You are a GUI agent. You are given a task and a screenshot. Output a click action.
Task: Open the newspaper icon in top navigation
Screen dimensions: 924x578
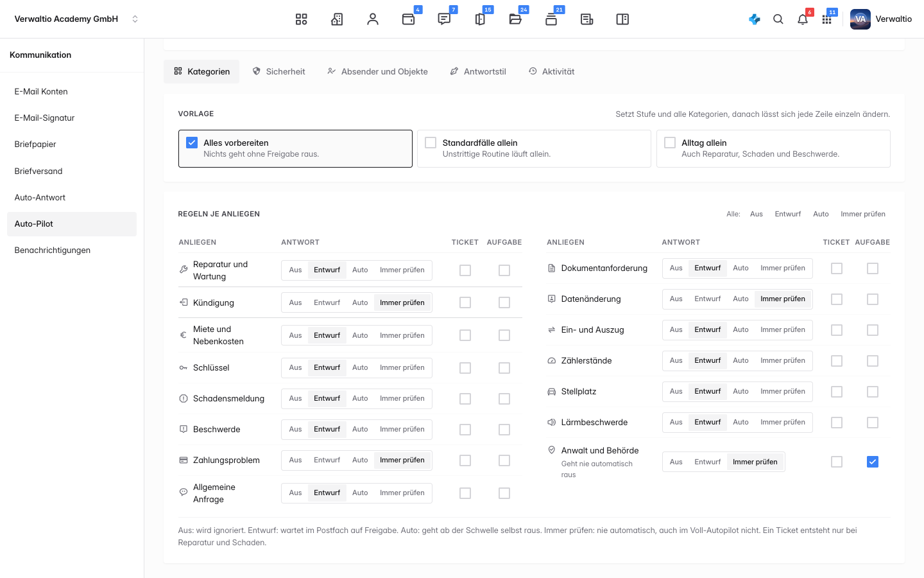[586, 19]
